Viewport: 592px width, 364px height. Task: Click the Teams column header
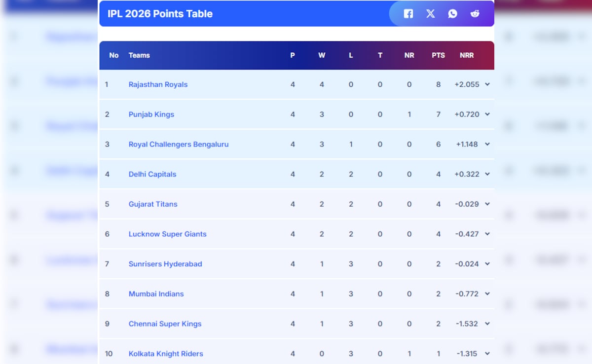pos(139,55)
